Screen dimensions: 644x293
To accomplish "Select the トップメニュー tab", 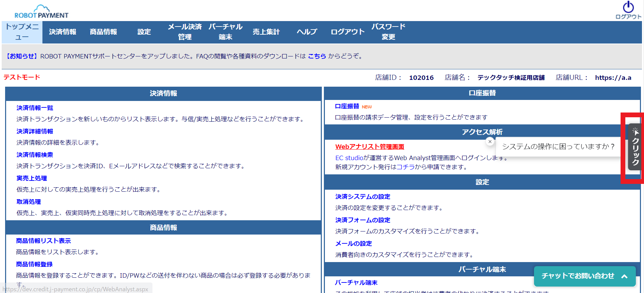I will coord(22,32).
